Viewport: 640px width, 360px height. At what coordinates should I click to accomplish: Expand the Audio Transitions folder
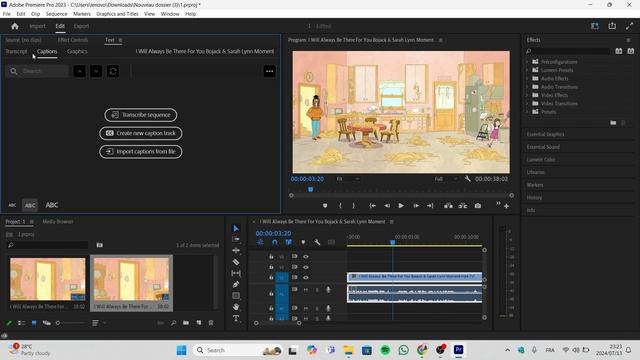click(527, 87)
